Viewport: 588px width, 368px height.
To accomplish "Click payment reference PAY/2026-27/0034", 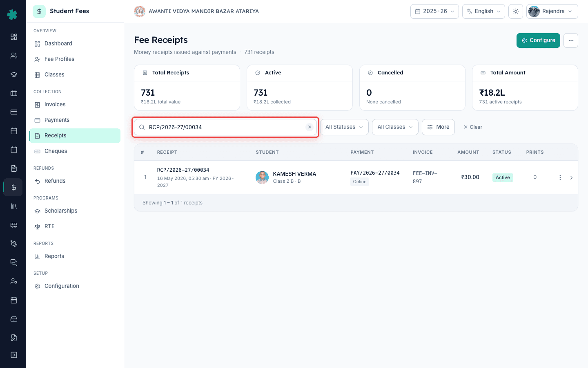I will 375,173.
